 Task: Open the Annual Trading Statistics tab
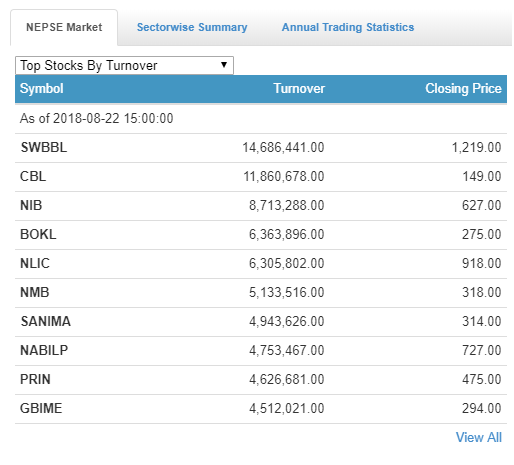click(x=348, y=27)
